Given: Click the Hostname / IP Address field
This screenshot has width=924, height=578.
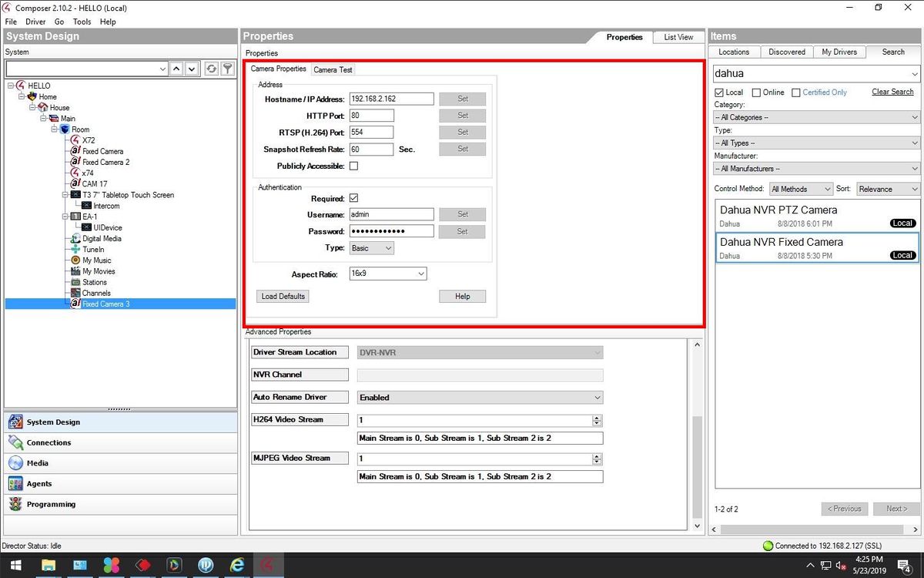Looking at the screenshot, I should (x=391, y=99).
